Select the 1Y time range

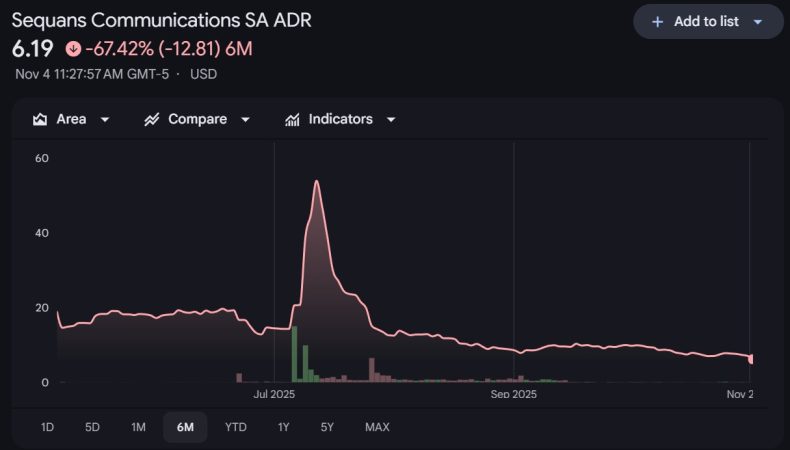click(283, 427)
